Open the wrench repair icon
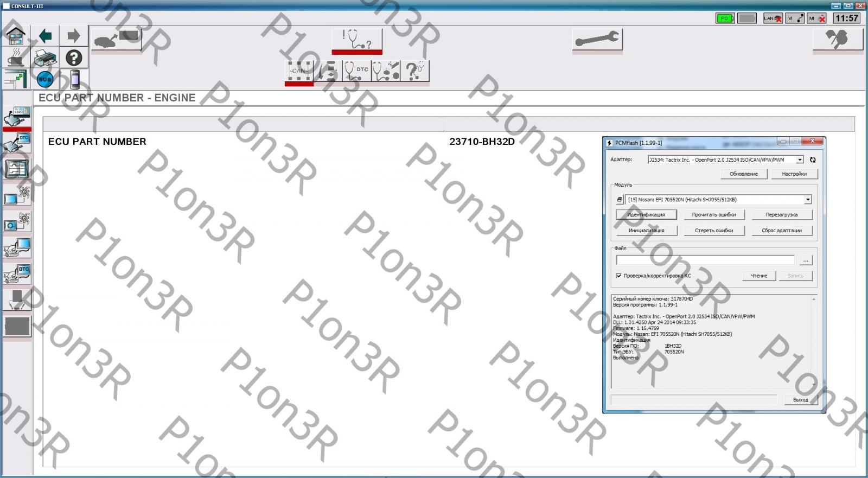The image size is (868, 478). pos(597,40)
